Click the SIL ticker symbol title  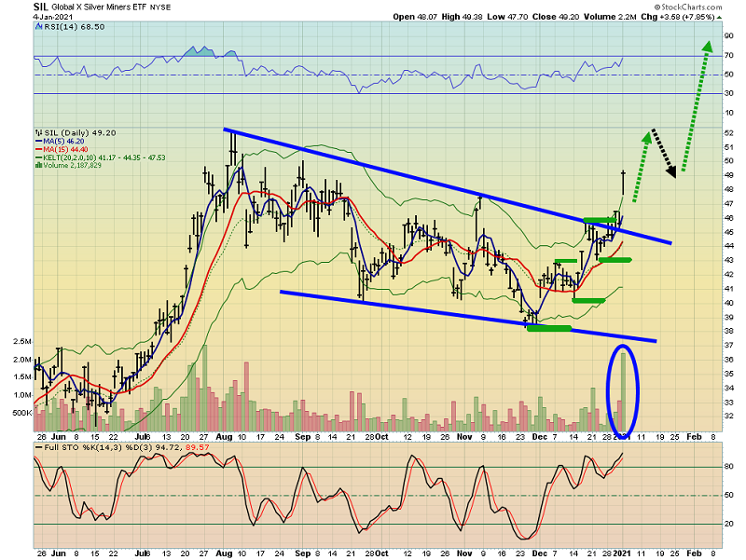(40, 7)
